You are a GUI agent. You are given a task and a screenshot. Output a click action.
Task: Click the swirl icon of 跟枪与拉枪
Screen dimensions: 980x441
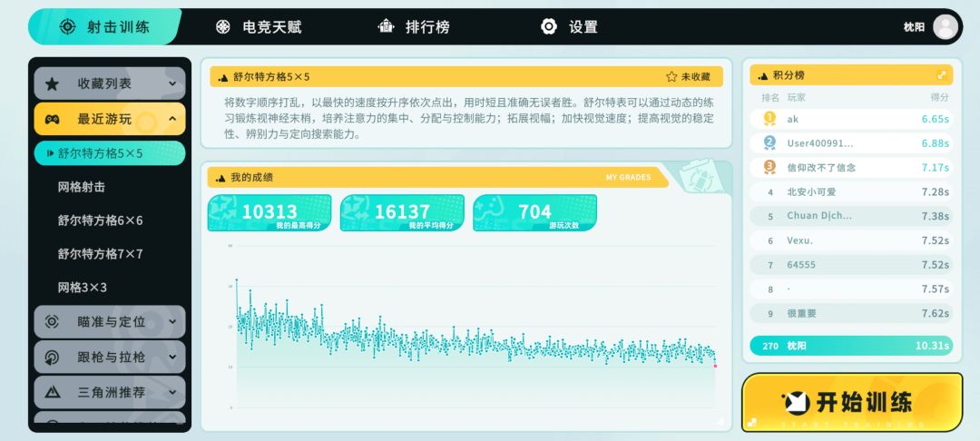pyautogui.click(x=52, y=358)
